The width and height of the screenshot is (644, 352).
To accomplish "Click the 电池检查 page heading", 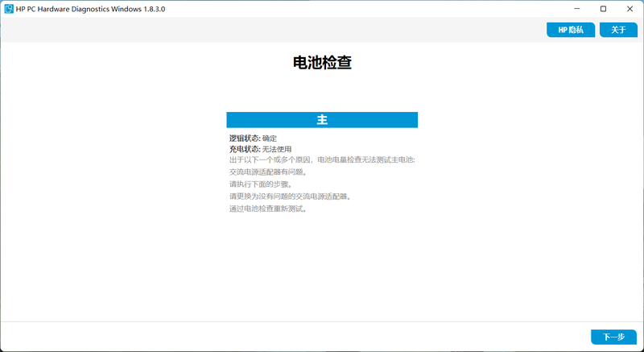I will pyautogui.click(x=322, y=63).
